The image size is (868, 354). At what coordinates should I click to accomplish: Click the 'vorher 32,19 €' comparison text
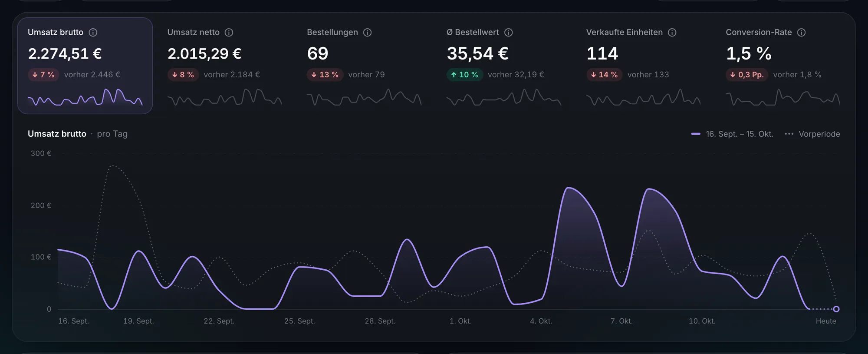516,75
